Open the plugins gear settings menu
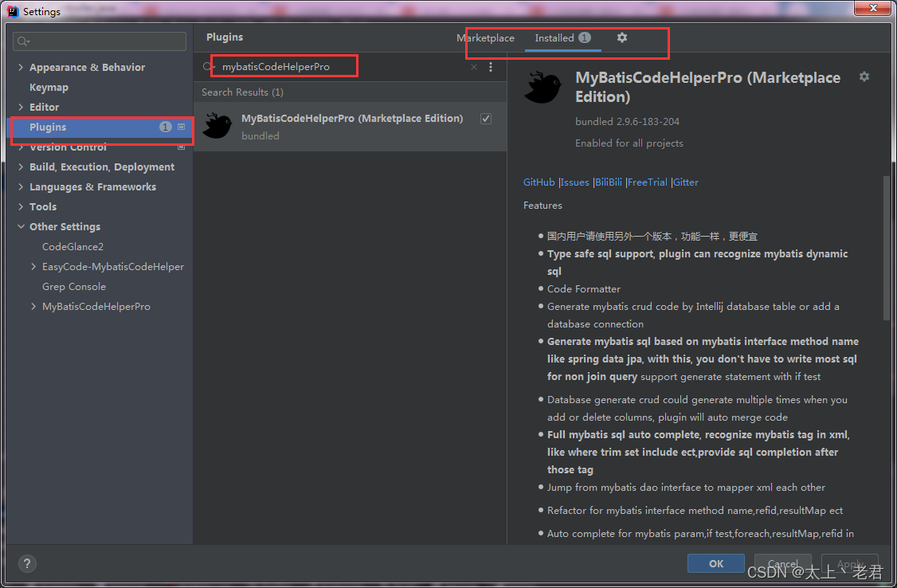Viewport: 897px width, 588px height. click(x=622, y=37)
